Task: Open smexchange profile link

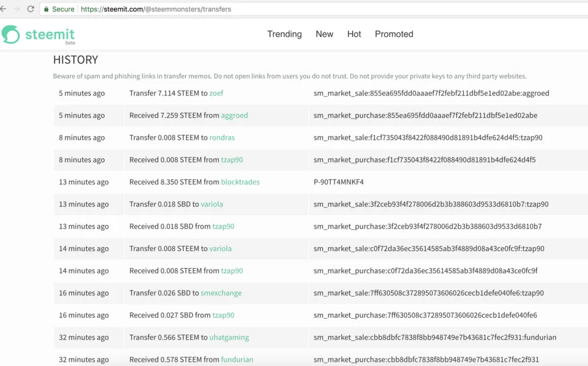Action: tap(221, 293)
